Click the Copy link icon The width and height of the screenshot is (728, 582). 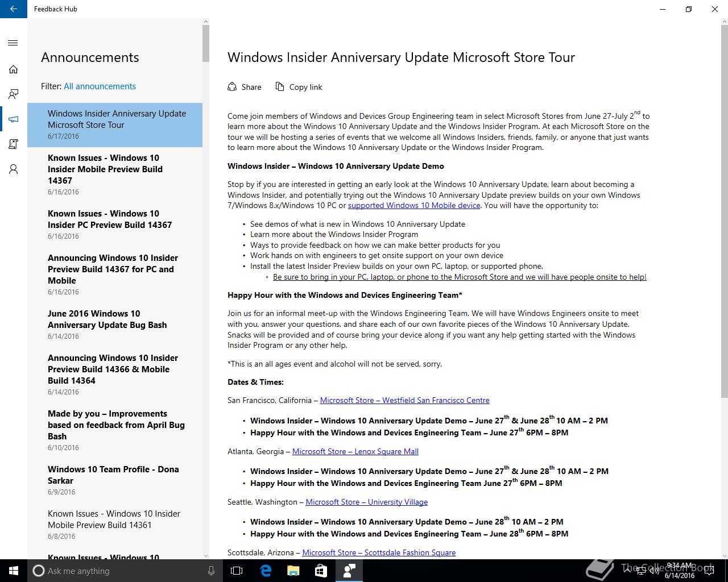pyautogui.click(x=280, y=86)
